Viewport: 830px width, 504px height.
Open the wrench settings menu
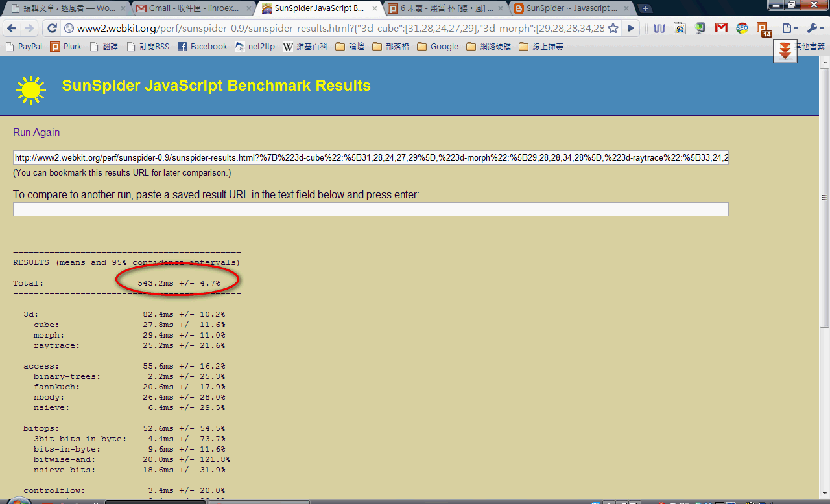coord(814,29)
